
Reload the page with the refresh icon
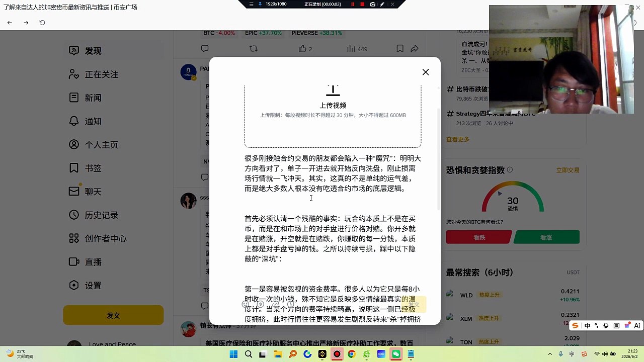[42, 23]
